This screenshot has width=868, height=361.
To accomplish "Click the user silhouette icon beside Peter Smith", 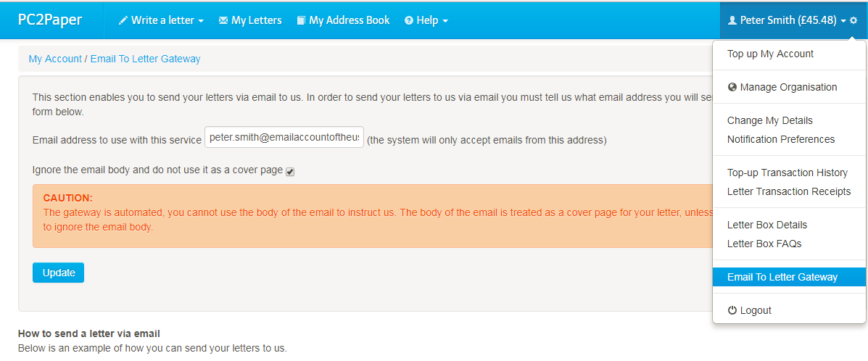I will (732, 21).
